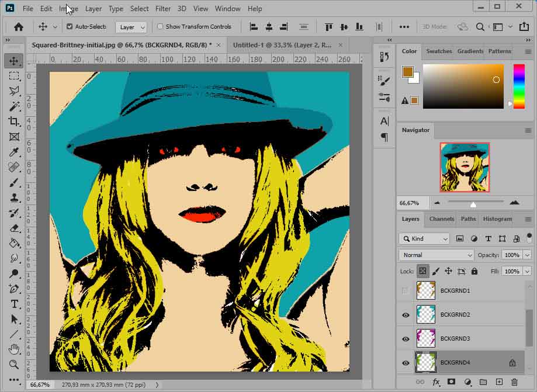Select the Paint Bucket tool
Image resolution: width=537 pixels, height=392 pixels.
coord(14,244)
